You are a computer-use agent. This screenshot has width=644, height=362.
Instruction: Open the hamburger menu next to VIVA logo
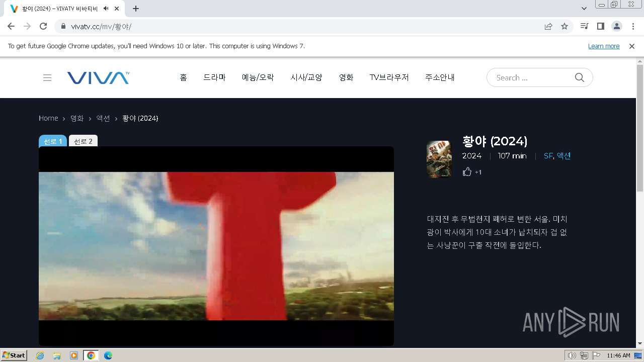click(47, 77)
